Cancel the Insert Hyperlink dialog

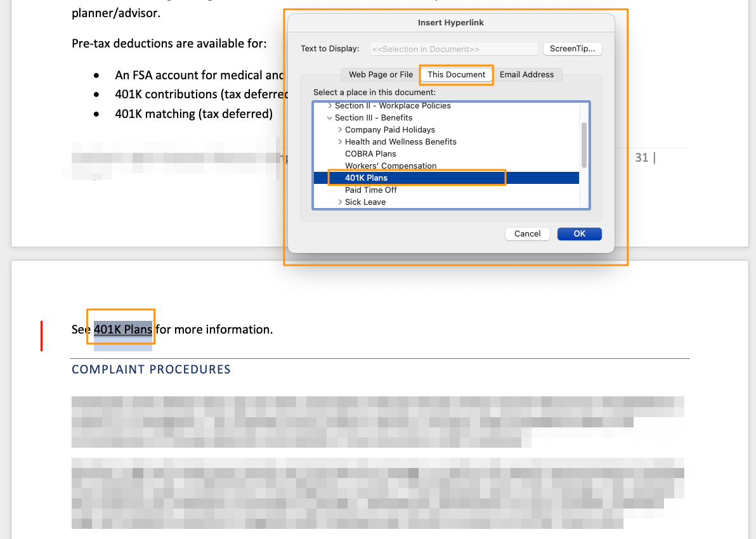[527, 234]
